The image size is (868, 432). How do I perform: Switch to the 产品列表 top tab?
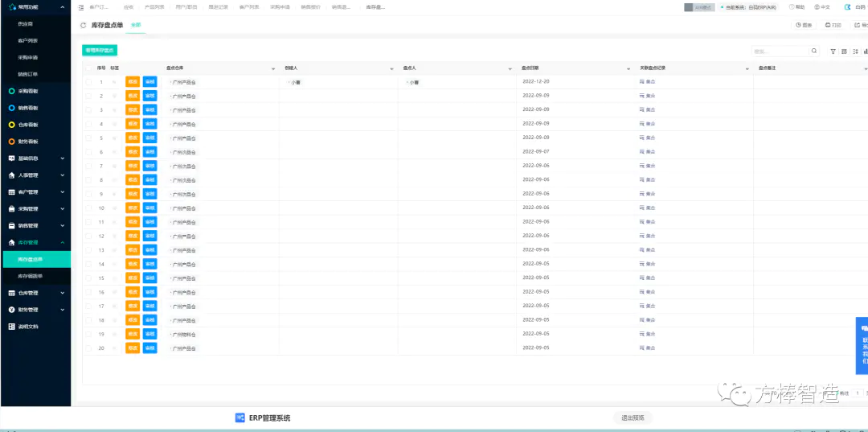(154, 7)
